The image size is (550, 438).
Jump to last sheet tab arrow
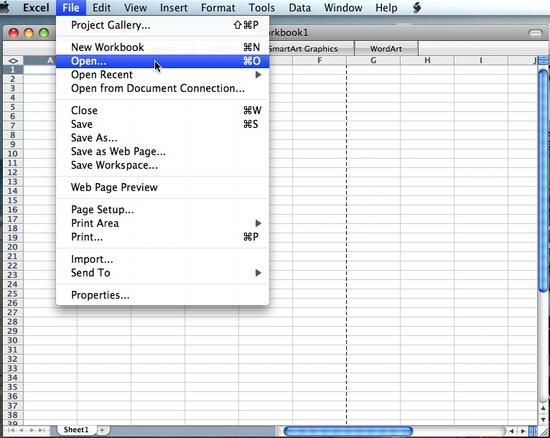coord(42,430)
